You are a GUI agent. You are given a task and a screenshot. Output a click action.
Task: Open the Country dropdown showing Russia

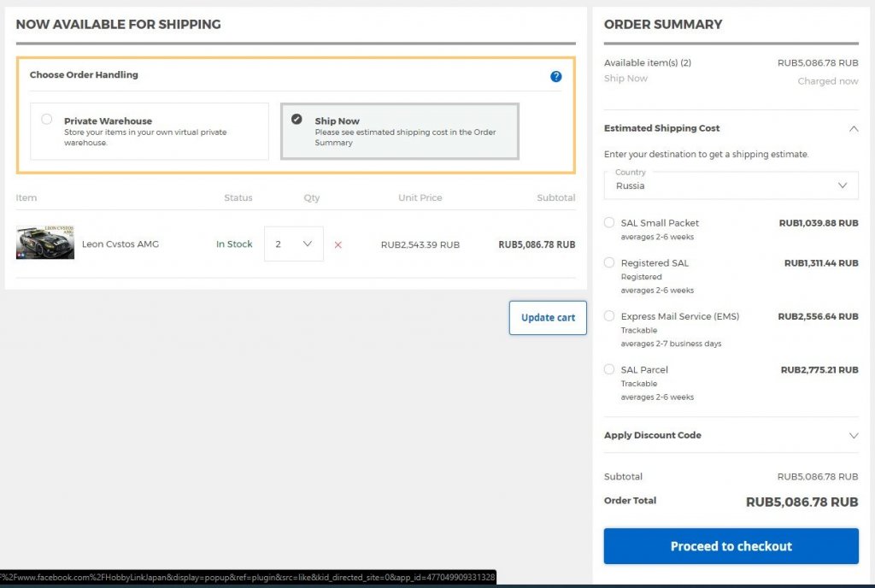[x=731, y=185]
